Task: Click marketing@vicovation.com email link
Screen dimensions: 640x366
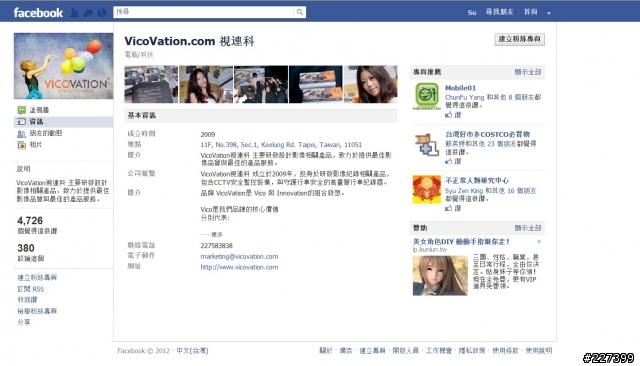Action: pyautogui.click(x=239, y=256)
